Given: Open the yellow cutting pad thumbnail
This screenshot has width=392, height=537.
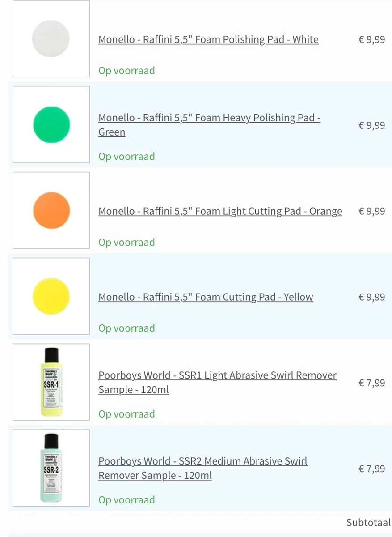Looking at the screenshot, I should click(51, 296).
